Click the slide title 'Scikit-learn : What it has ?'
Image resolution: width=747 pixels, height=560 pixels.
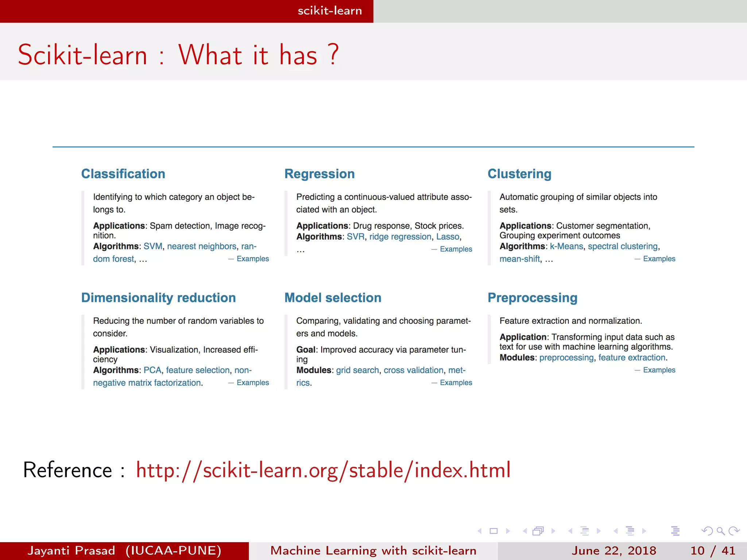[x=179, y=55]
